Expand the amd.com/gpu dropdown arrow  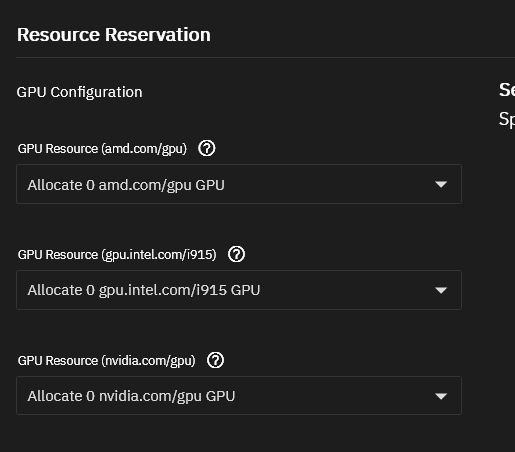[x=441, y=184]
